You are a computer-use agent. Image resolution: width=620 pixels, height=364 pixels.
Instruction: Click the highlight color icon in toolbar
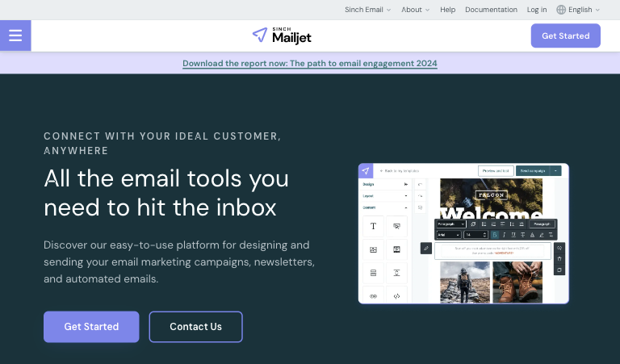tap(542, 235)
